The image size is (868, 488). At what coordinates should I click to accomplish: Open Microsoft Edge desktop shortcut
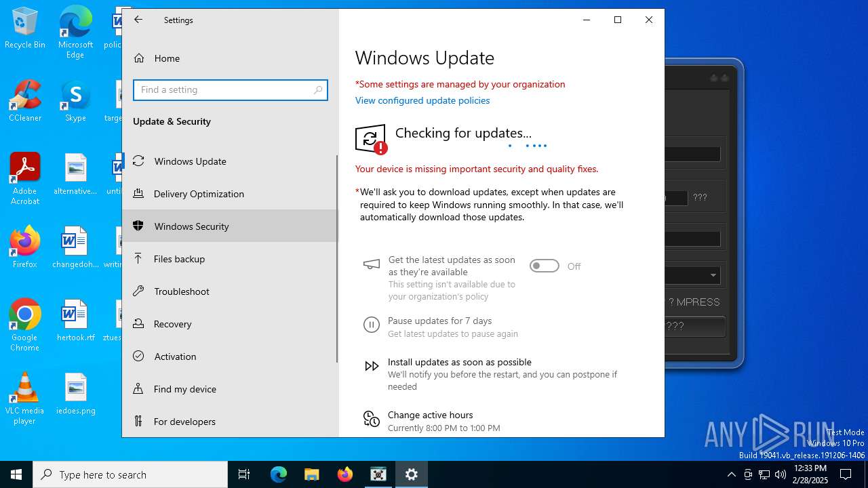point(75,33)
